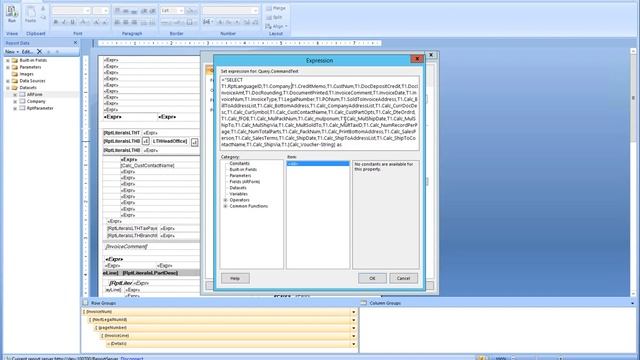Screen dimensions: 640x360
Task: Select the AllForm dataset
Action: tap(35, 94)
